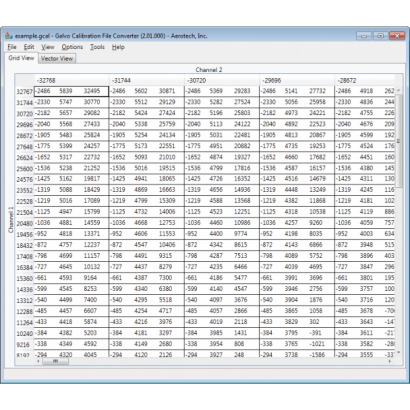Select column header -29696

[x=297, y=80]
